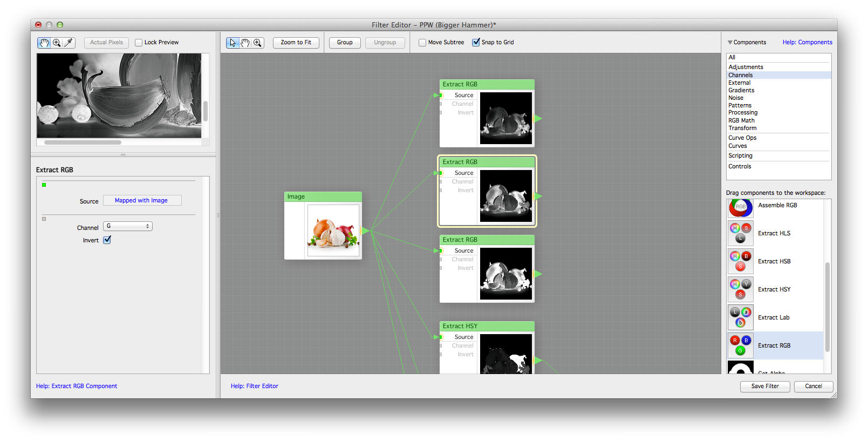
Task: Click the Ungroup button
Action: pos(385,43)
